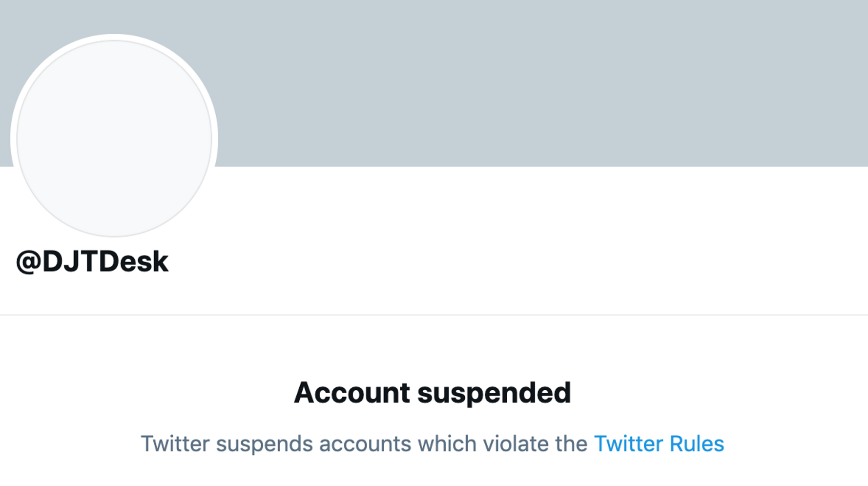Screen dimensions: 868x486
Task: Select the phrase Twitter suspends accounts
Action: 277,444
